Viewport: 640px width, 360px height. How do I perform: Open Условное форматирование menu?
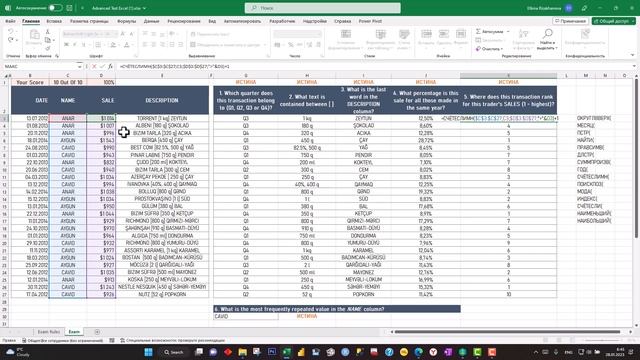click(x=345, y=40)
